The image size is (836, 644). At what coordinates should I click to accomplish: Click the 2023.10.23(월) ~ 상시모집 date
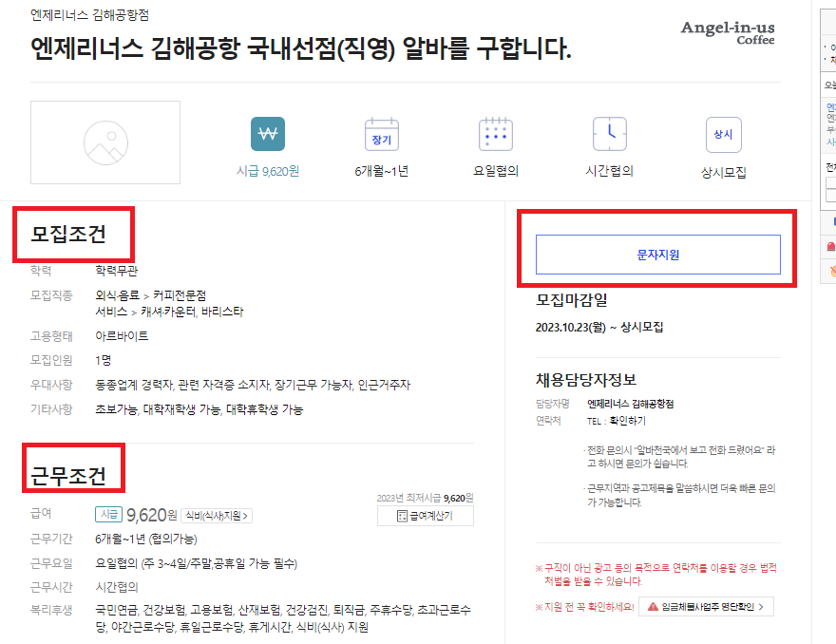599,328
